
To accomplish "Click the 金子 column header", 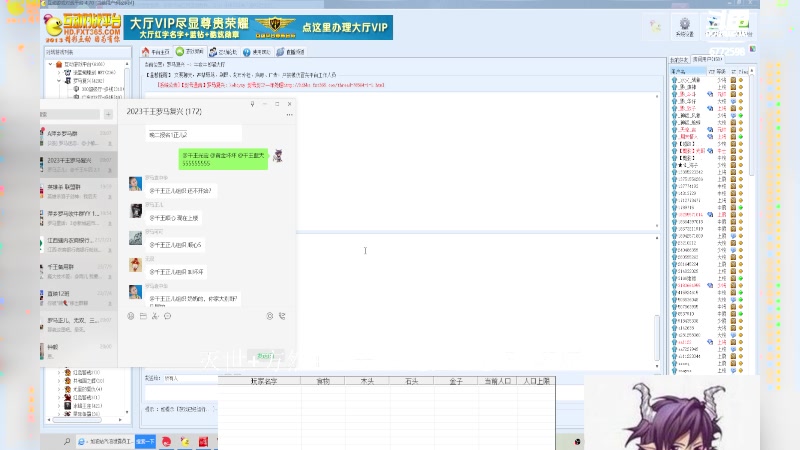I will coord(456,381).
